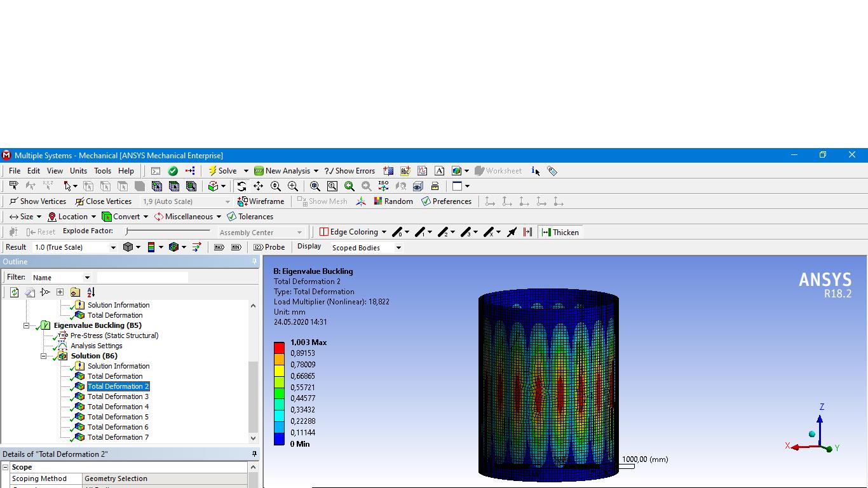Screen dimensions: 868x488
Task: Click the vector display arrows icon
Action: coord(196,247)
